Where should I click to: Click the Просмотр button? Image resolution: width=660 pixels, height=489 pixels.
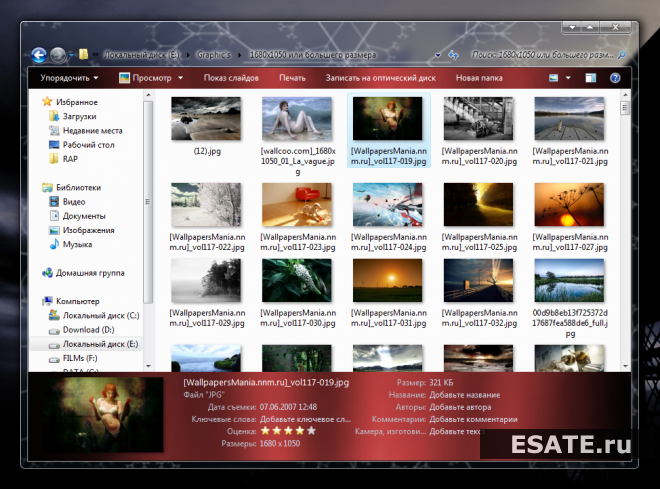click(x=146, y=78)
